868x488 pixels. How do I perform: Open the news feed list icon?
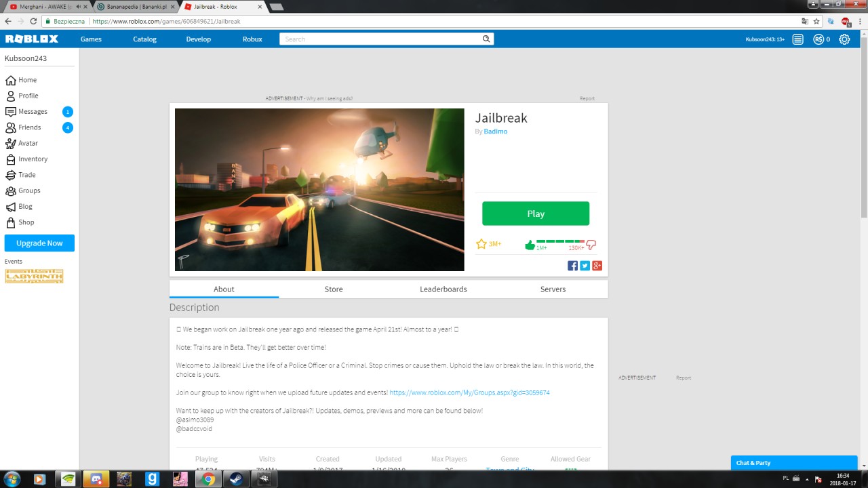point(798,39)
